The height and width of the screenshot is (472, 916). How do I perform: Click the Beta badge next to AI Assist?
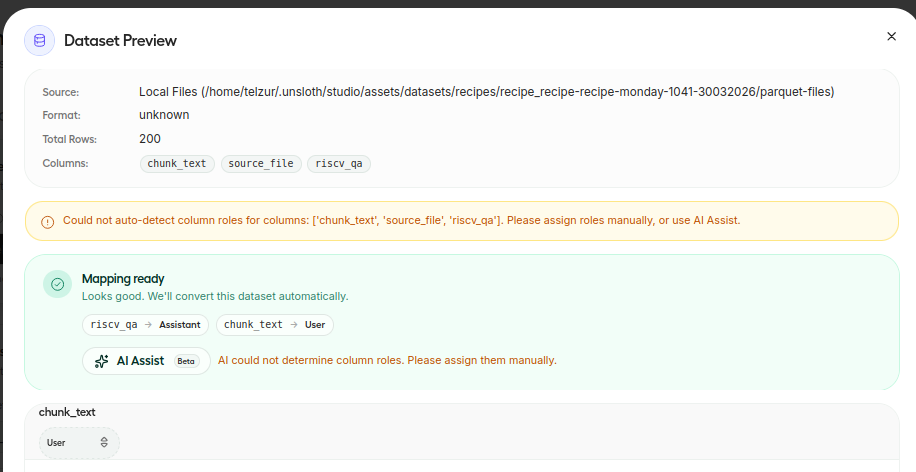click(186, 361)
